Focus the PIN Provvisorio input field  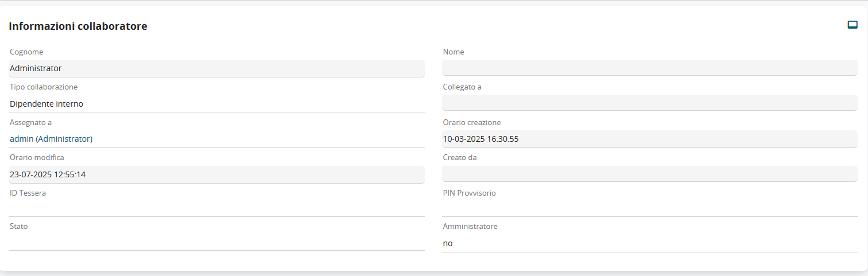coord(649,208)
